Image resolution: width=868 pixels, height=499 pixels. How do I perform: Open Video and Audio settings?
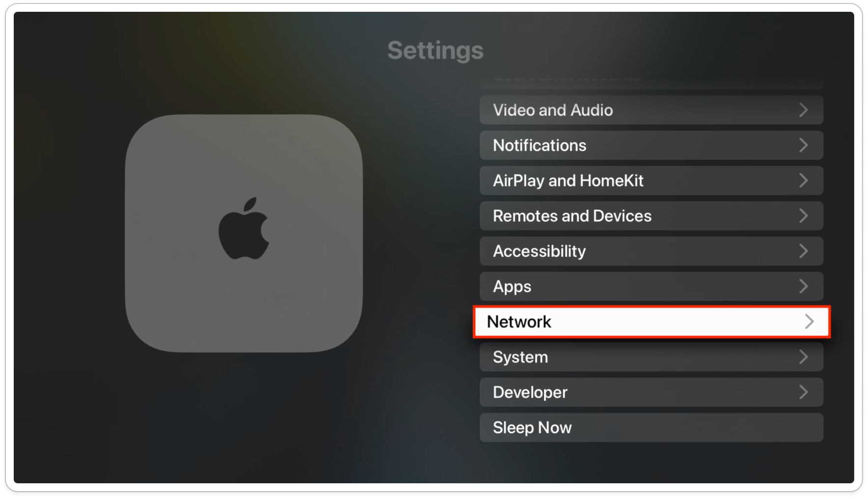(x=651, y=110)
